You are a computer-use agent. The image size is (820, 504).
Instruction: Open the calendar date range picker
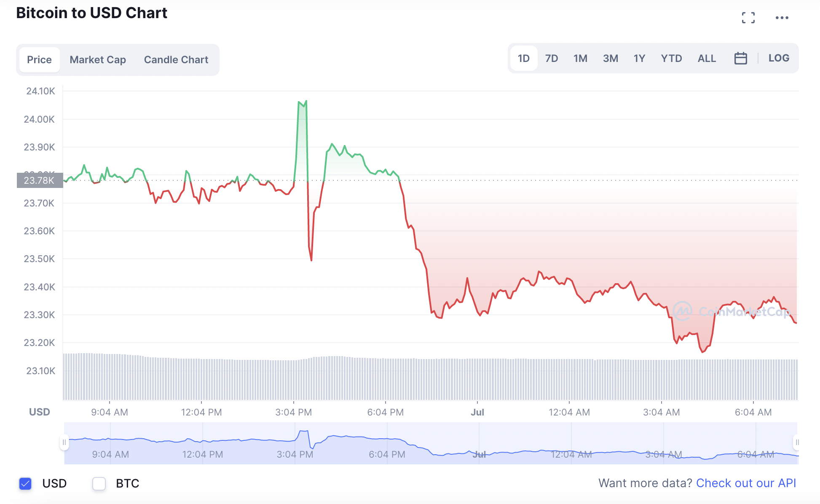740,58
